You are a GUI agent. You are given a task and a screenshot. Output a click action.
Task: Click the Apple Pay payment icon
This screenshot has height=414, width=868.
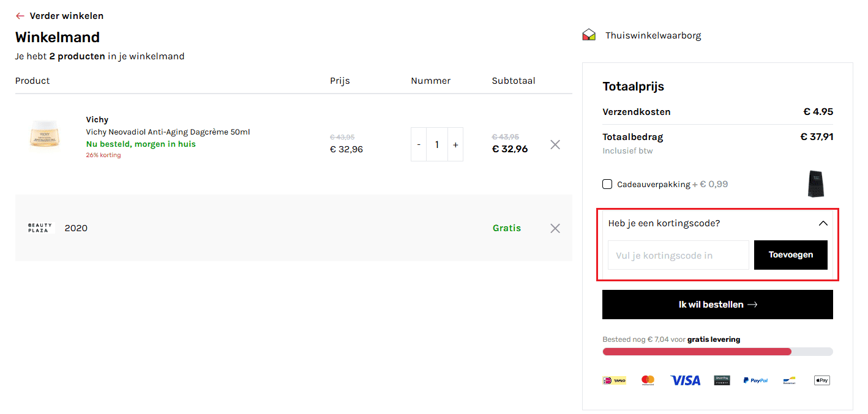(x=821, y=380)
